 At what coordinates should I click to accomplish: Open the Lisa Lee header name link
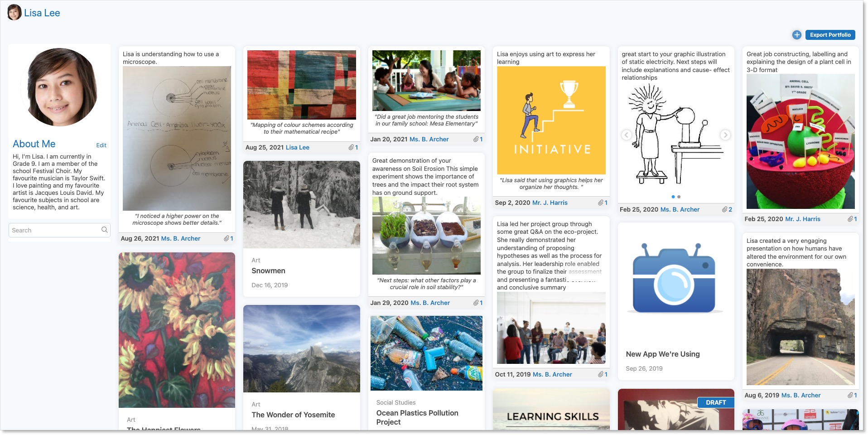coord(42,13)
